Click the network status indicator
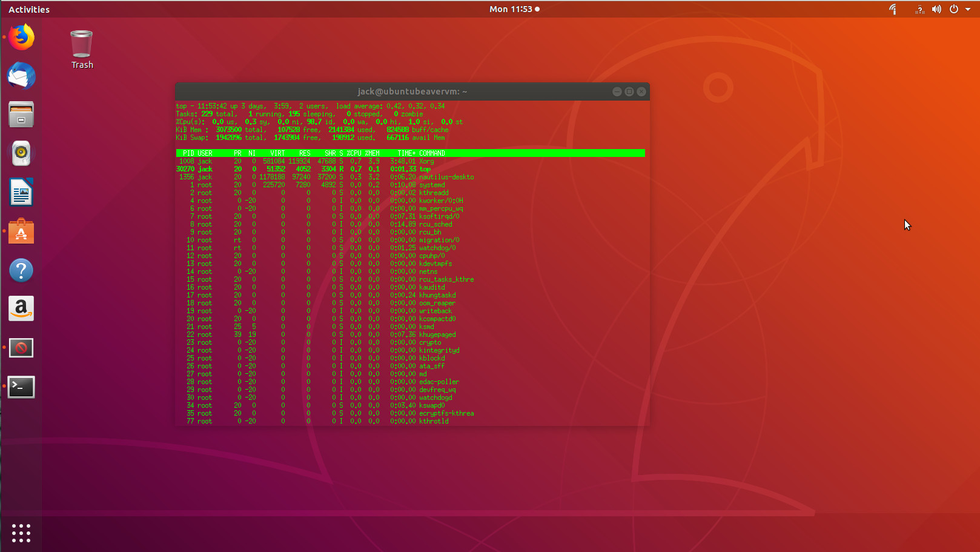Viewport: 980px width, 552px height. pos(919,9)
